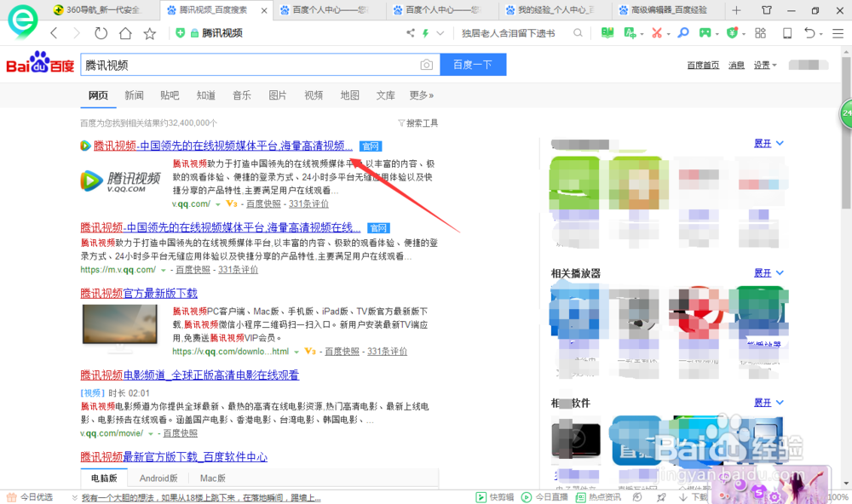Click the tablet device icon in toolbar
The height and width of the screenshot is (504, 852).
click(x=786, y=33)
